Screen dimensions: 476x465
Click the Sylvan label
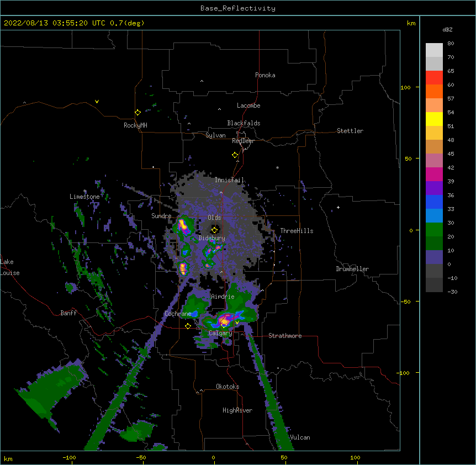click(215, 135)
